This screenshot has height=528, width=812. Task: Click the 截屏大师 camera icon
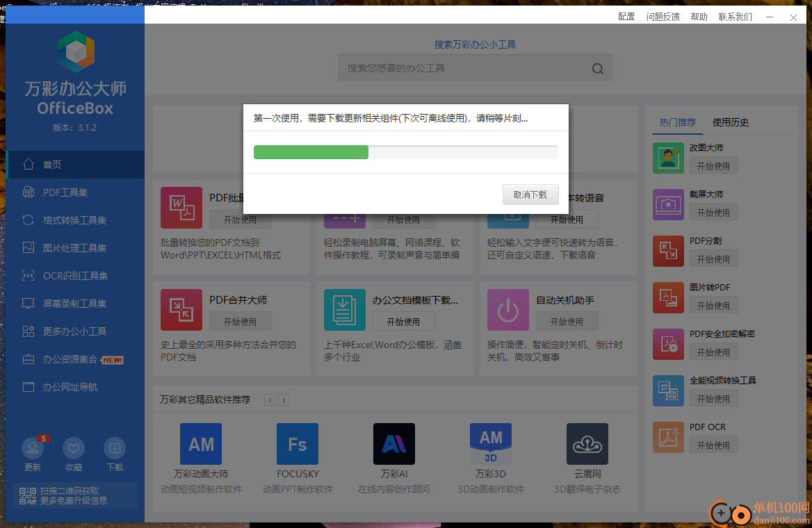click(x=668, y=204)
